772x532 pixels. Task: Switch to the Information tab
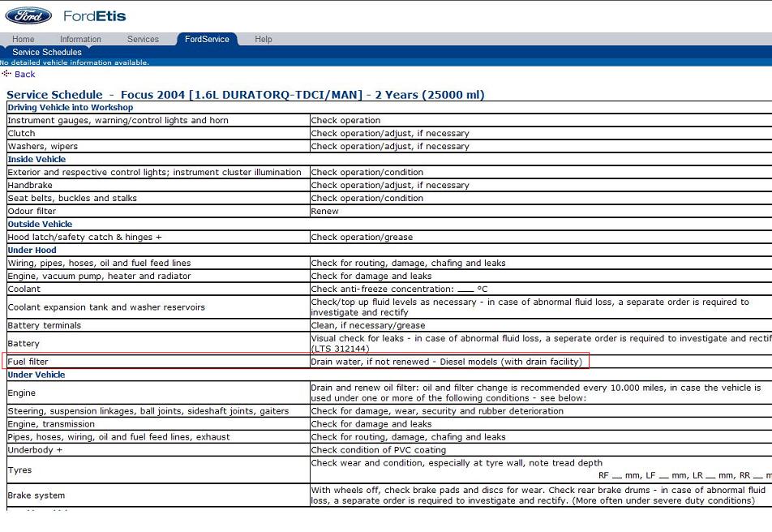pyautogui.click(x=80, y=39)
